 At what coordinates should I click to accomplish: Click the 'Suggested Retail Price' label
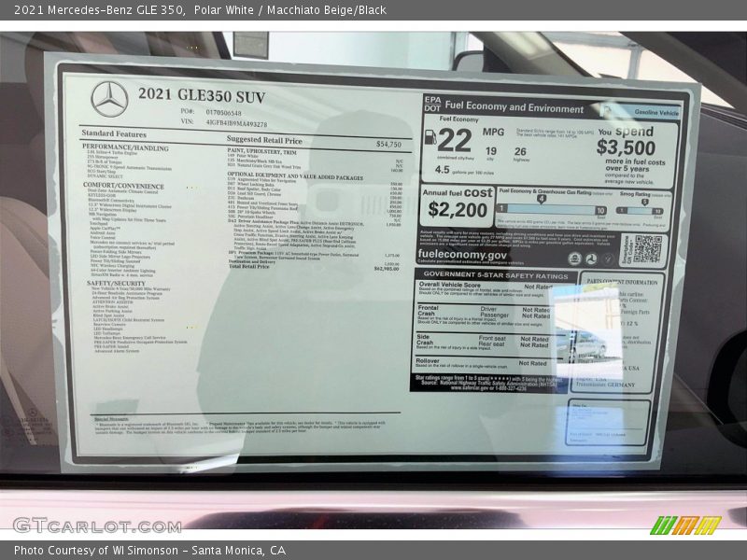pyautogui.click(x=264, y=140)
